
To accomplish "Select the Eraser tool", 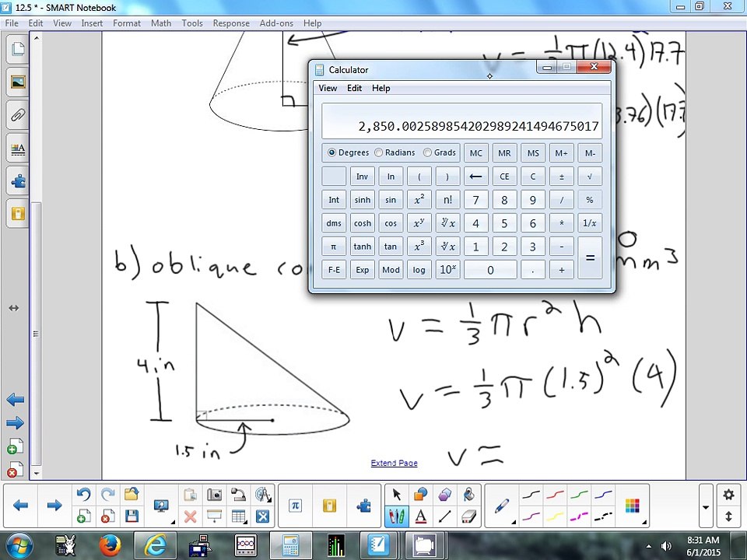I will (468, 516).
